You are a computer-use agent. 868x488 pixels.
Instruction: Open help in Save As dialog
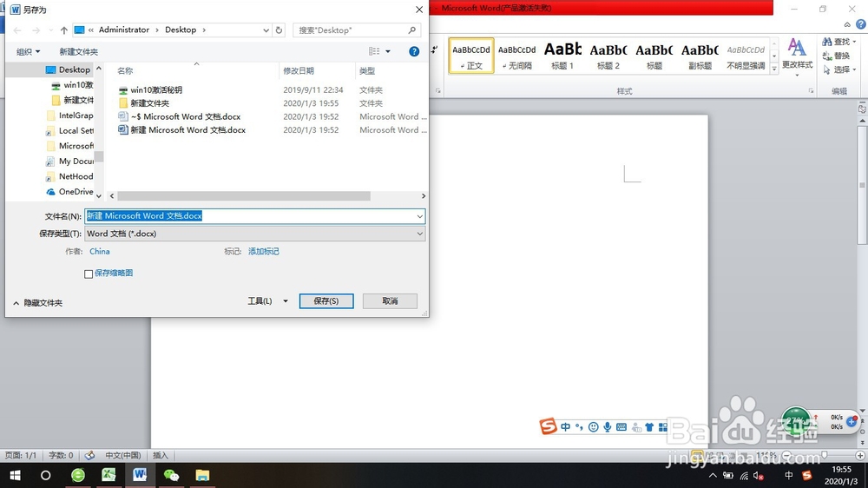click(x=413, y=51)
